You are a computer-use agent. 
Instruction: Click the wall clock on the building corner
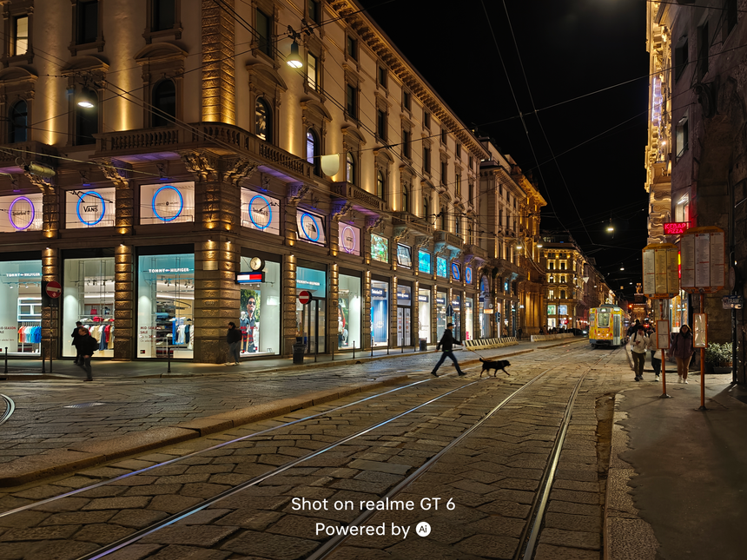[x=257, y=261]
